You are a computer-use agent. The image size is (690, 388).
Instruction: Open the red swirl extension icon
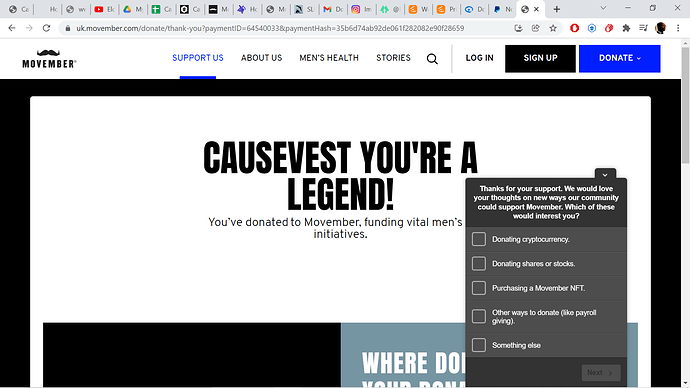(x=609, y=28)
